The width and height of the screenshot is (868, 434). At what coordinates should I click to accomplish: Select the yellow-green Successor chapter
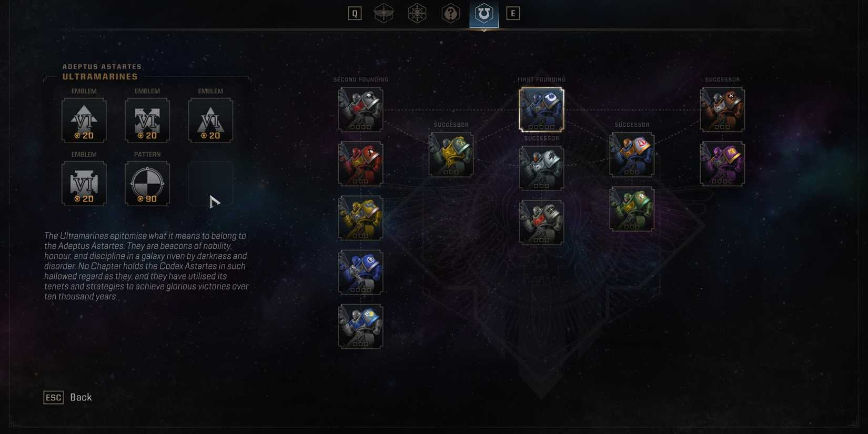451,155
